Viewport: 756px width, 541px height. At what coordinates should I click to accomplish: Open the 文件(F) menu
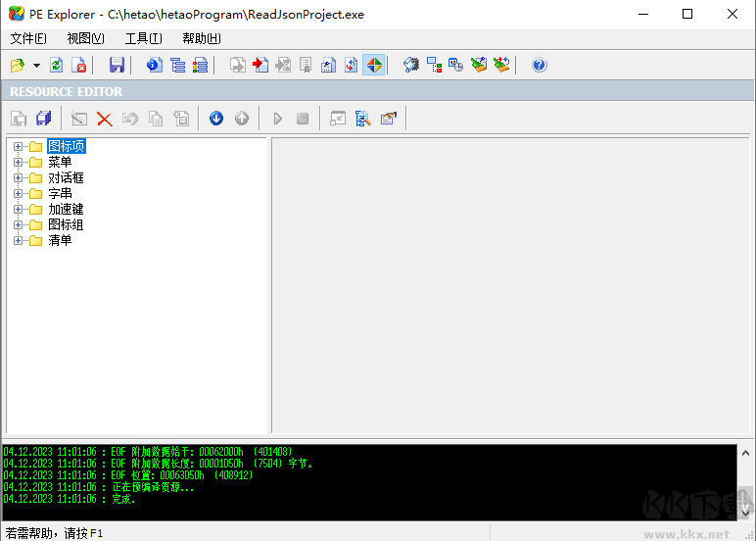28,38
